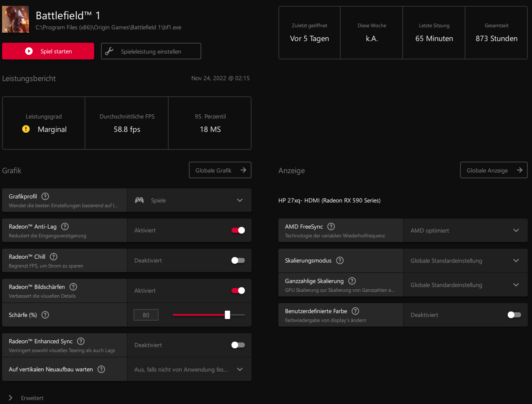Click the Zuletzt geöffnet Vor 5 Tagen tile
532x404 pixels.
coord(309,33)
